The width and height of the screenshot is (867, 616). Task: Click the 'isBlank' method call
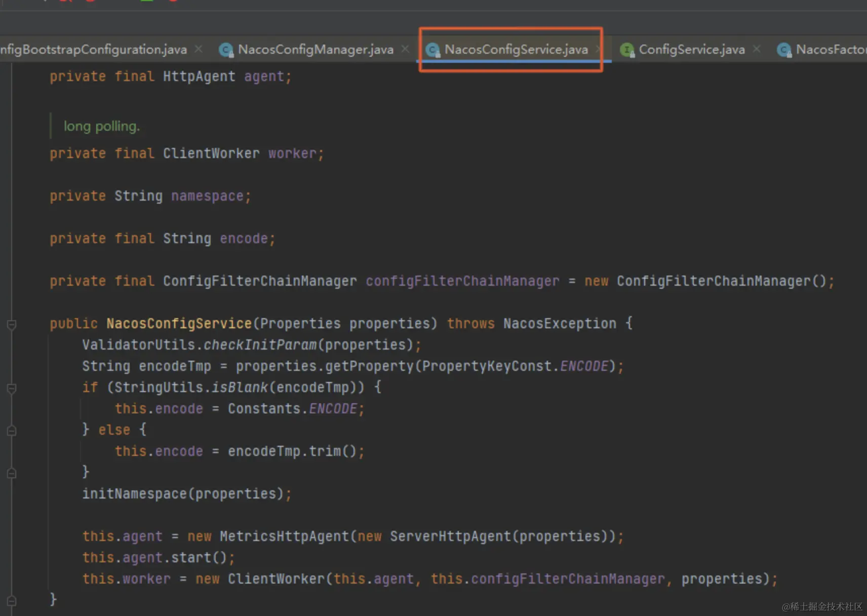pyautogui.click(x=240, y=388)
